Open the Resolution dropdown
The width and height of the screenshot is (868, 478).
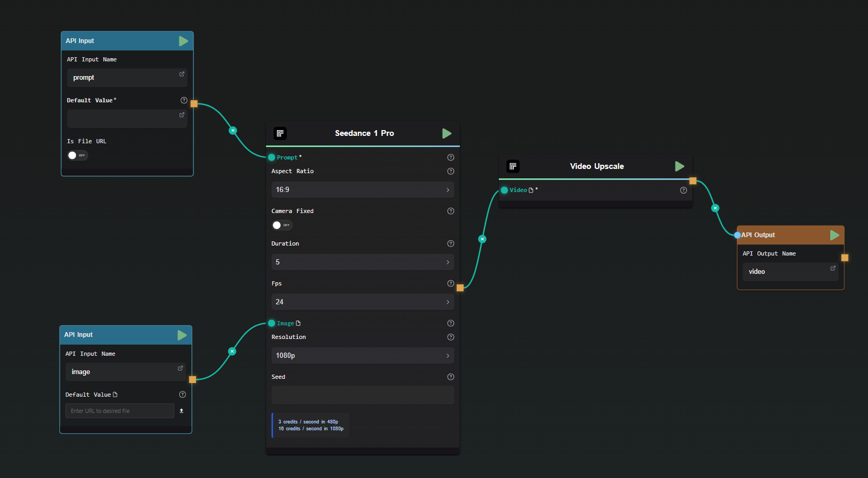[x=362, y=355]
